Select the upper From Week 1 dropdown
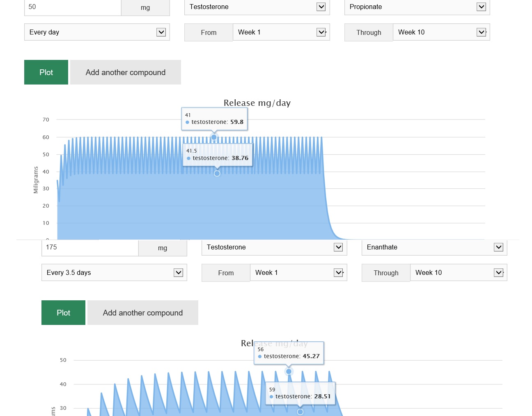This screenshot has width=532, height=416. tap(281, 32)
